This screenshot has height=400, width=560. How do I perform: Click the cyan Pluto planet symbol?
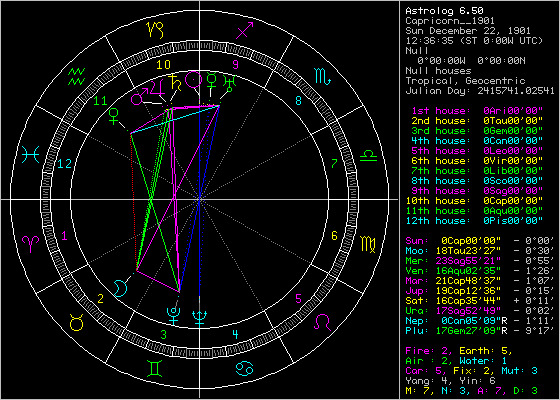point(174,316)
